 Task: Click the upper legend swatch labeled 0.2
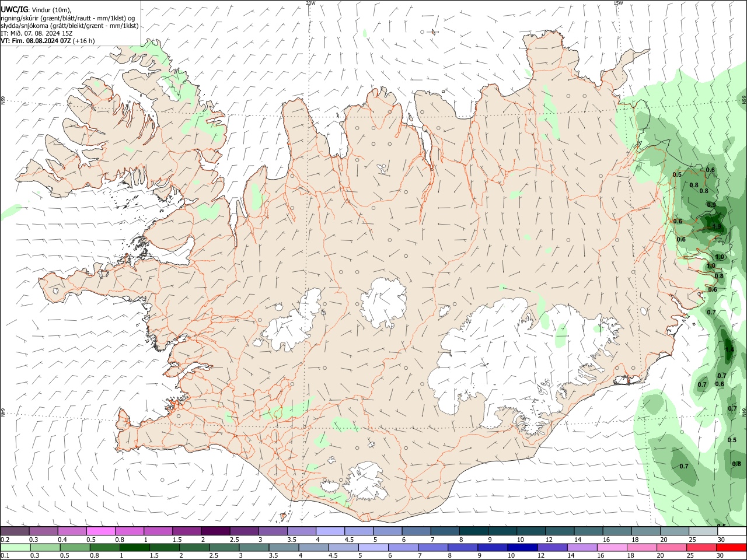[15, 531]
